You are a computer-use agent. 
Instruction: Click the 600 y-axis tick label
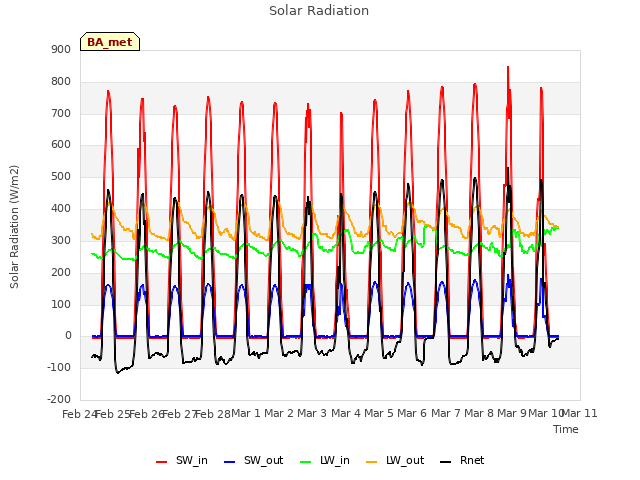[x=61, y=145]
